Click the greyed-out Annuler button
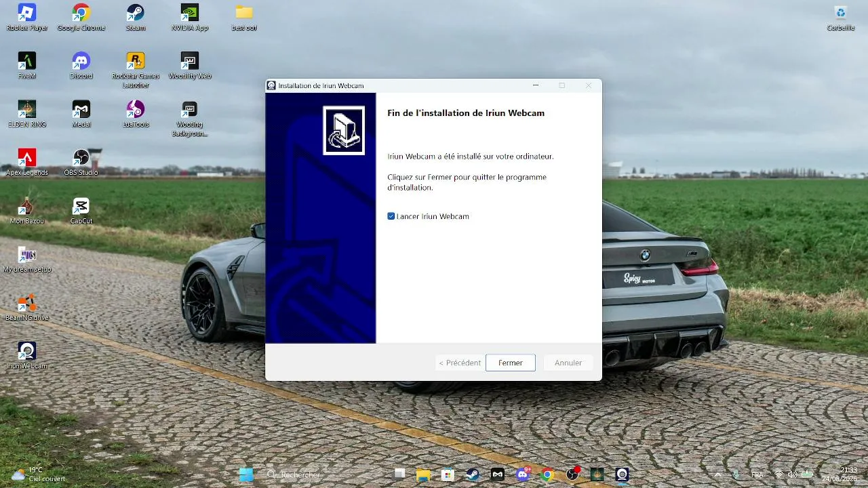 568,363
